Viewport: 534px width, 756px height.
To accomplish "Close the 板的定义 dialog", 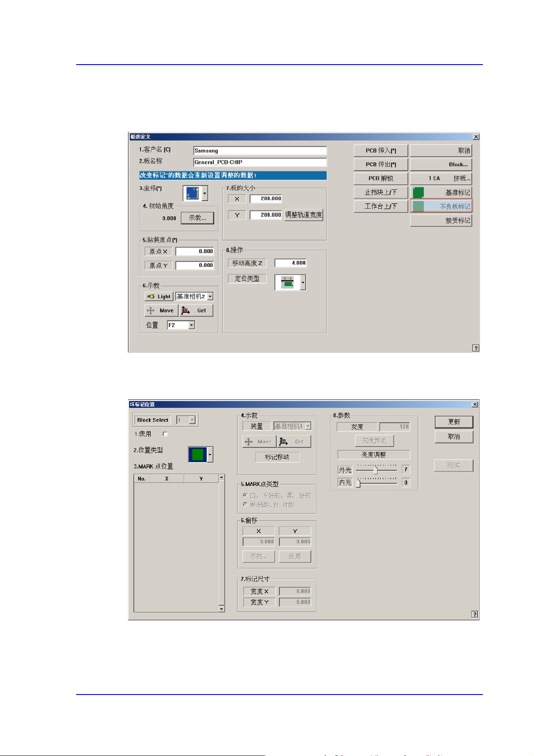I will [x=476, y=137].
